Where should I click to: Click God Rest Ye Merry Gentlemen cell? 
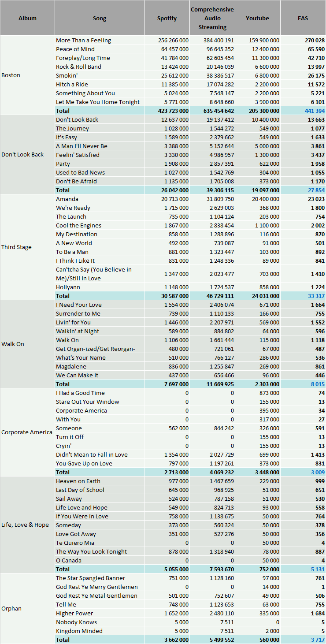pyautogui.click(x=100, y=587)
